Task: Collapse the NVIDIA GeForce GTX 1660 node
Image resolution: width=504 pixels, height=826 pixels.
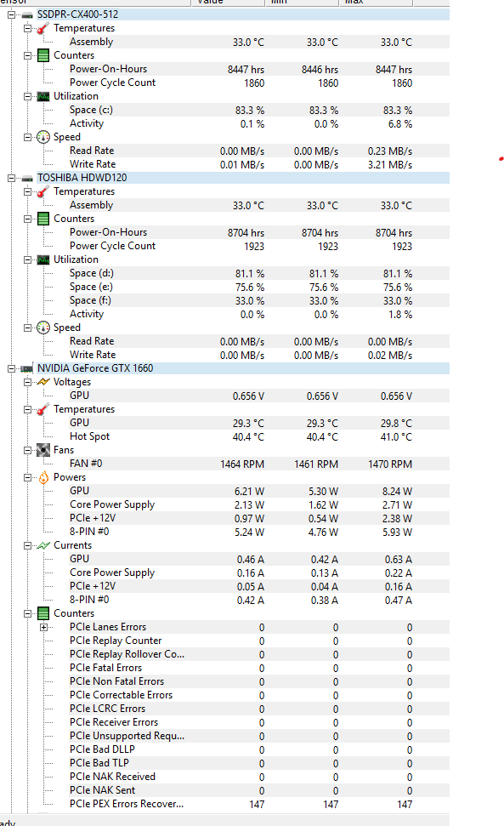Action: (11, 368)
